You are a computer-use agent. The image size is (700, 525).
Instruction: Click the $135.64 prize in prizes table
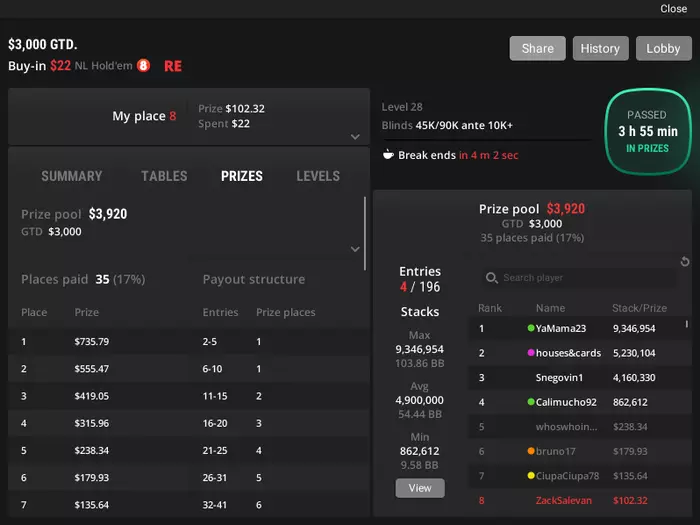click(92, 505)
